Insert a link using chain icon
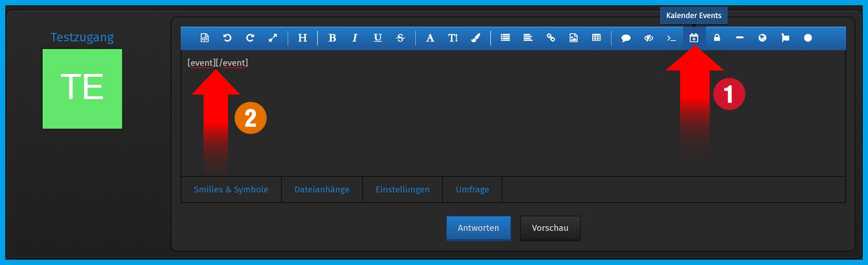The image size is (868, 265). pos(551,38)
